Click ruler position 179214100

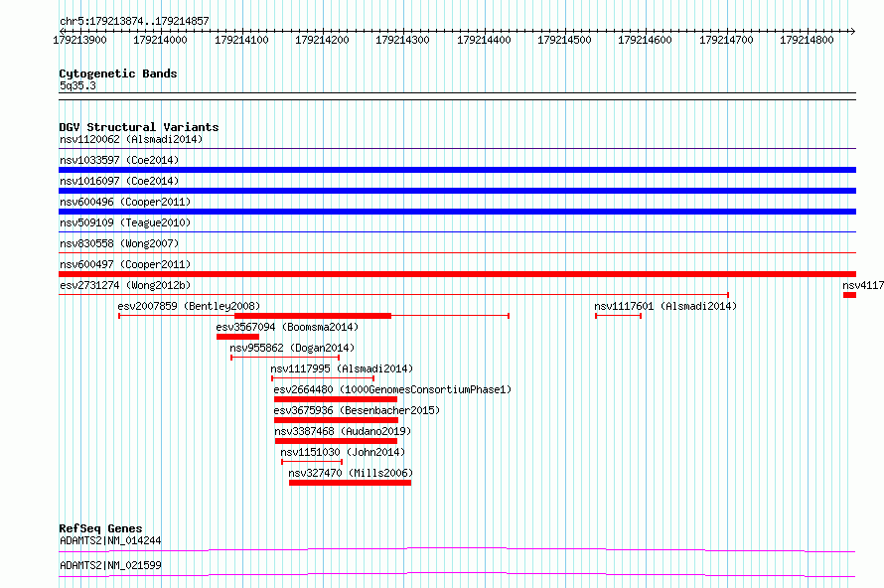pyautogui.click(x=242, y=40)
